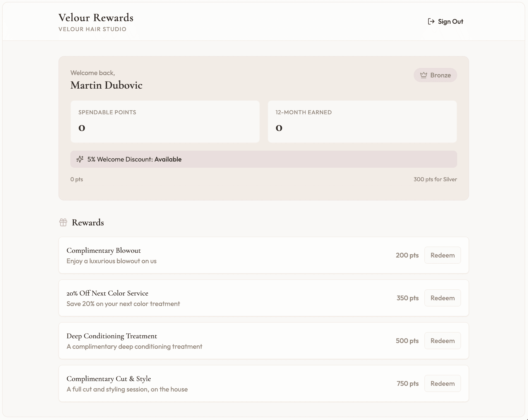Click the gift icon next to Rewards heading
This screenshot has width=528, height=420.
click(x=63, y=222)
